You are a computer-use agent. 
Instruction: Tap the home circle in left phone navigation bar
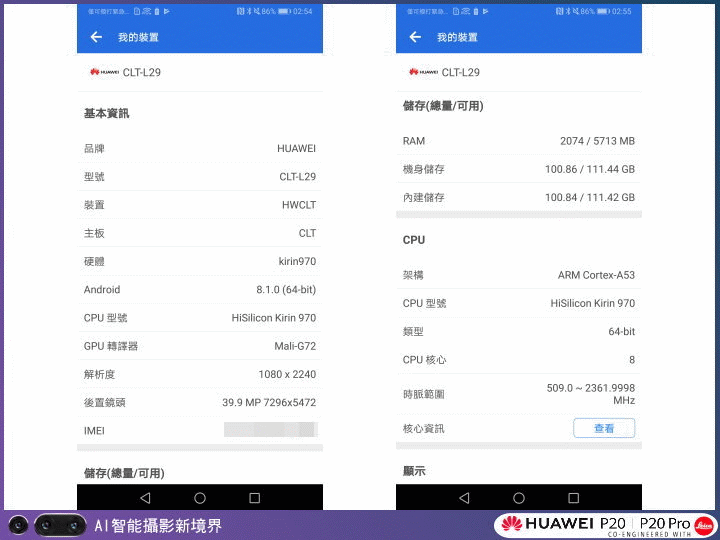[x=200, y=498]
